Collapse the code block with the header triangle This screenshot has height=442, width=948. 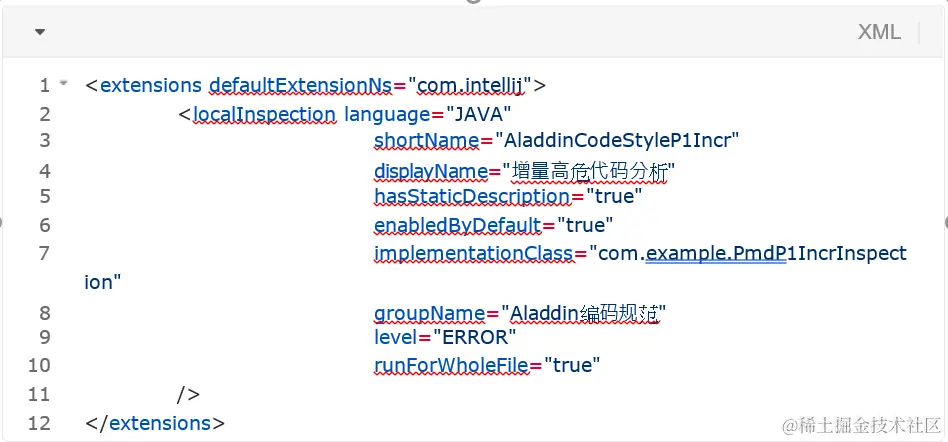point(40,32)
